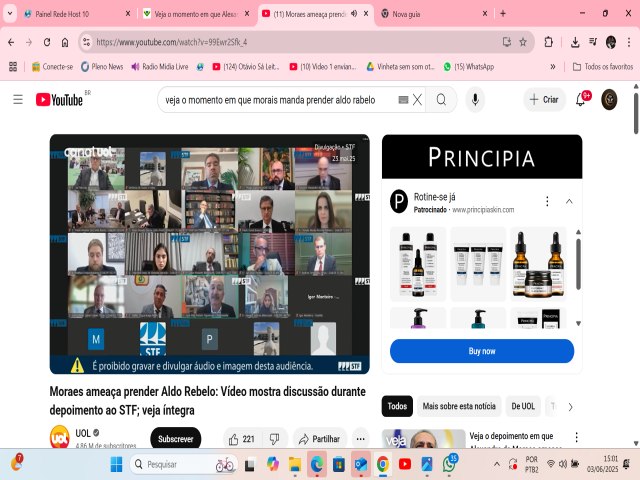Open Chrome three-dot menu
The width and height of the screenshot is (640, 480).
point(629,42)
